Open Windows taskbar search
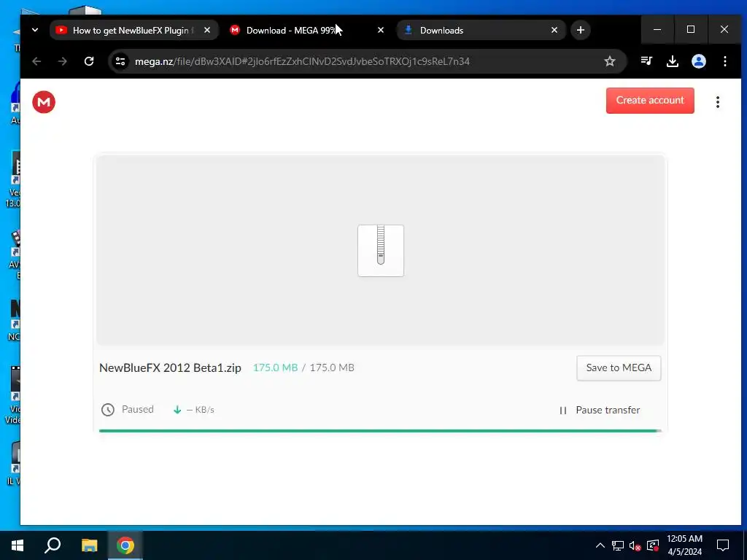 tap(53, 545)
